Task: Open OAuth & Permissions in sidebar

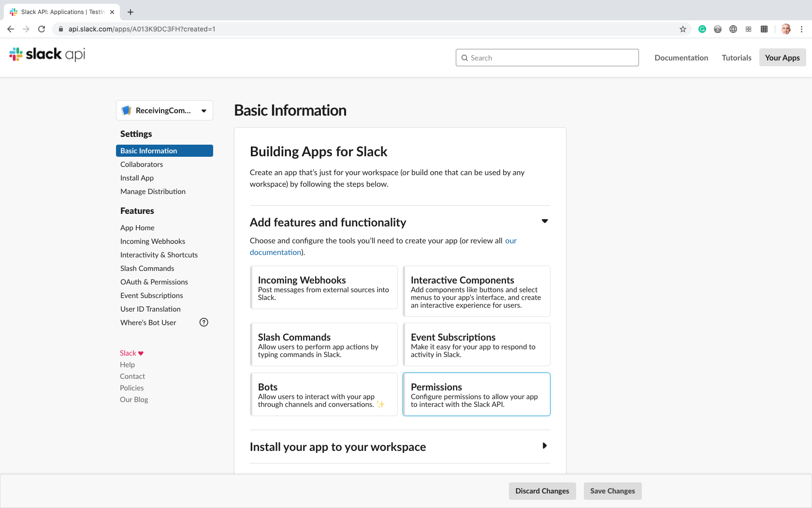Action: 154,282
